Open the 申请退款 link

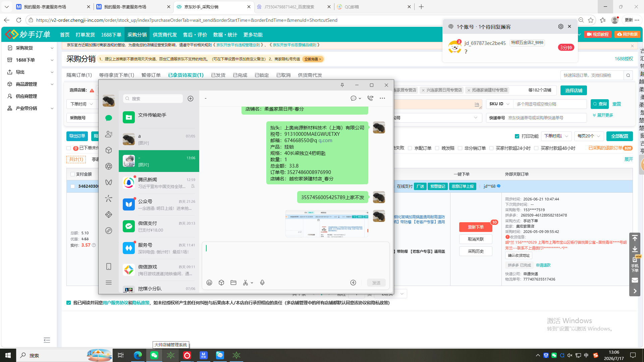tap(543, 265)
